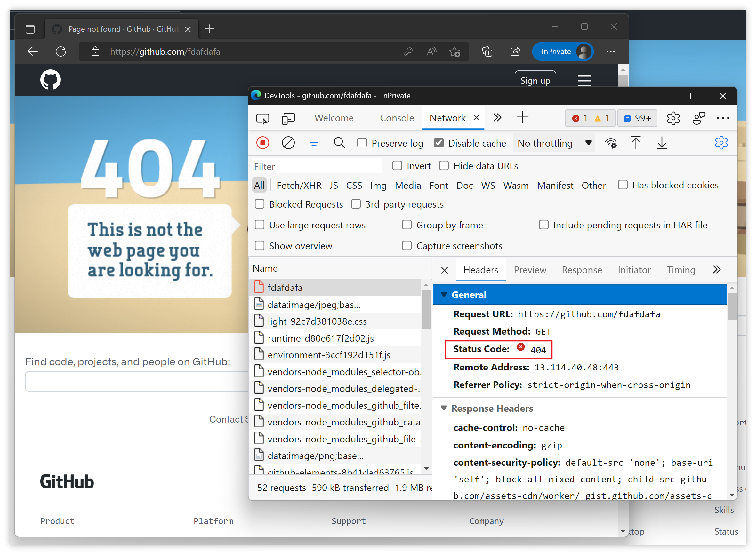756x555 pixels.
Task: Show more request detail tabs chevron
Action: (717, 270)
